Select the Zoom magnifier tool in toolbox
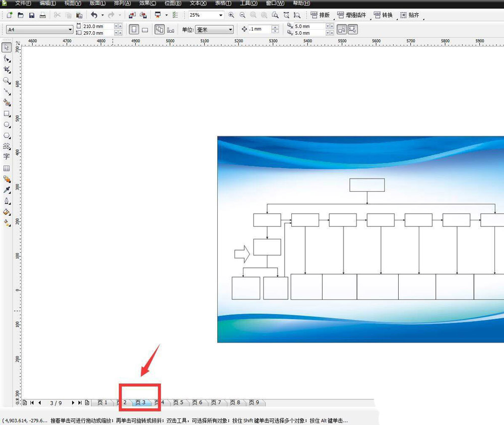Image resolution: width=504 pixels, height=425 pixels. click(7, 81)
